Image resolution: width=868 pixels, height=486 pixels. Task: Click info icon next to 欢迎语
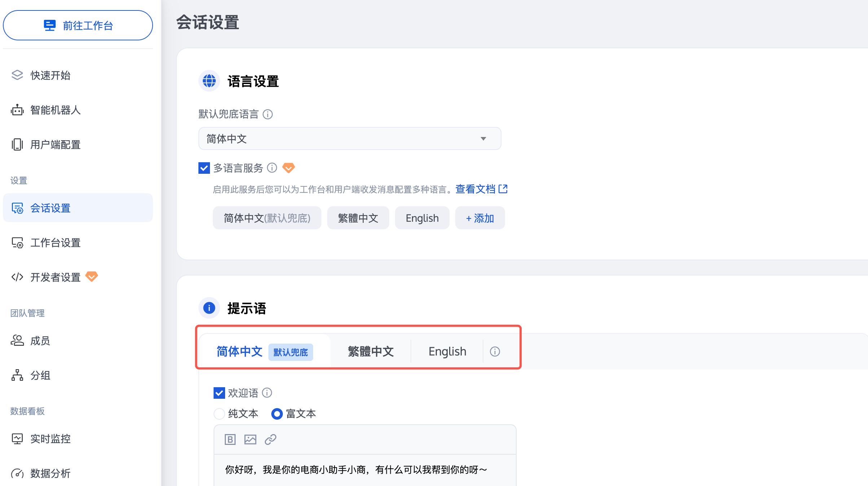coord(267,393)
